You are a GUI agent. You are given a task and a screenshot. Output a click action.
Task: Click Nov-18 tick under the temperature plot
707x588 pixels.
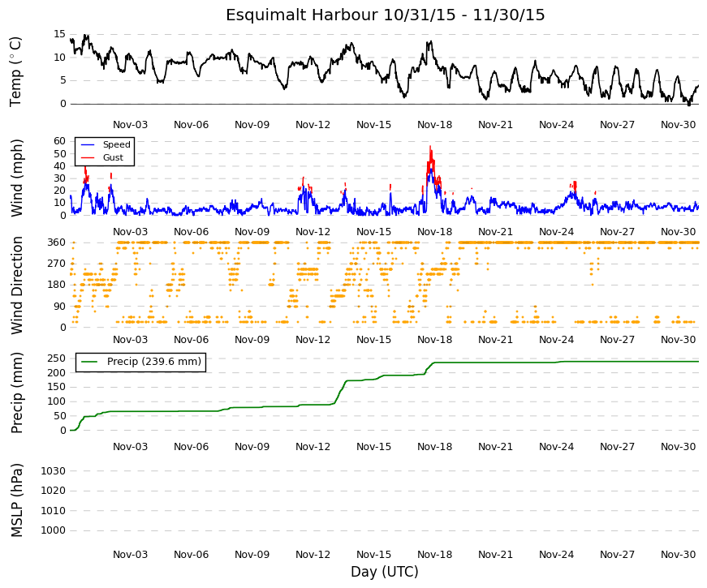click(434, 125)
